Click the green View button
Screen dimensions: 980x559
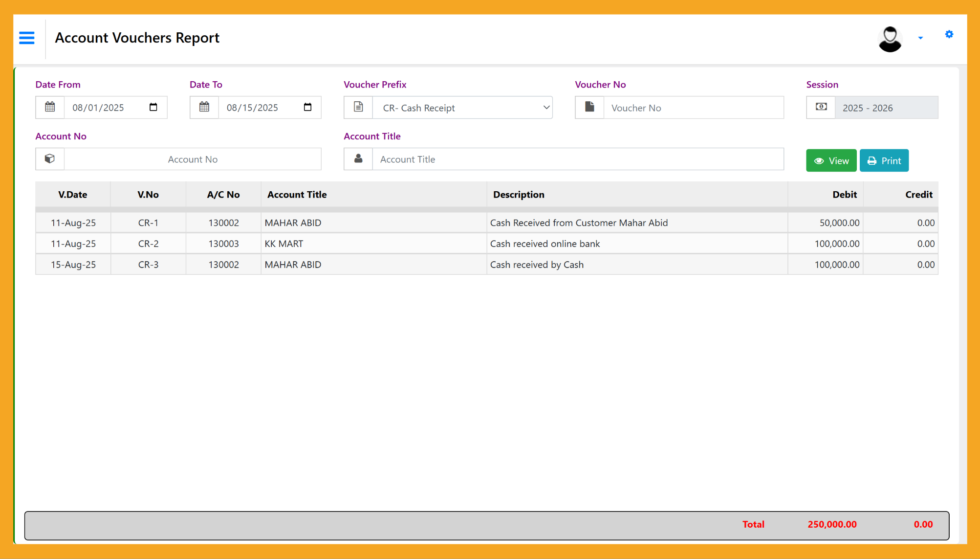(831, 160)
